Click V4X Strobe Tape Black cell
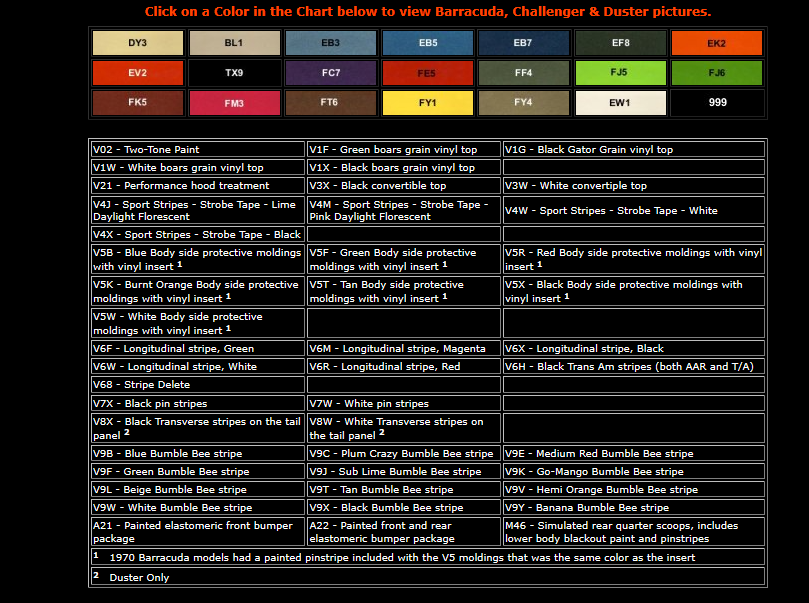This screenshot has width=809, height=603. tap(198, 235)
